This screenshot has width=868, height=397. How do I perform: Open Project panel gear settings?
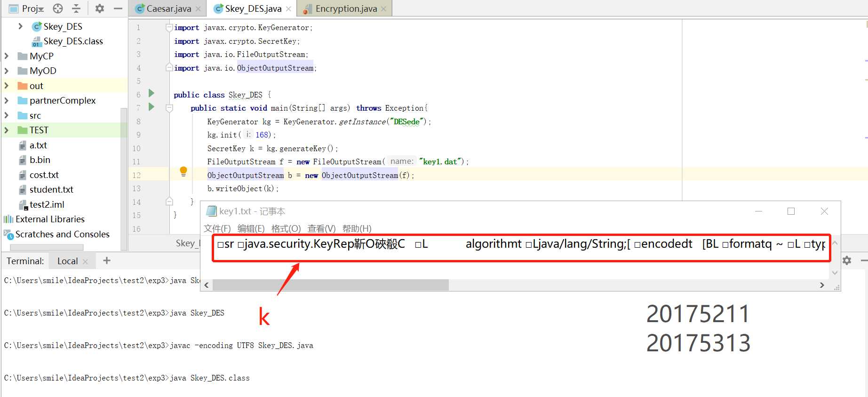point(100,8)
